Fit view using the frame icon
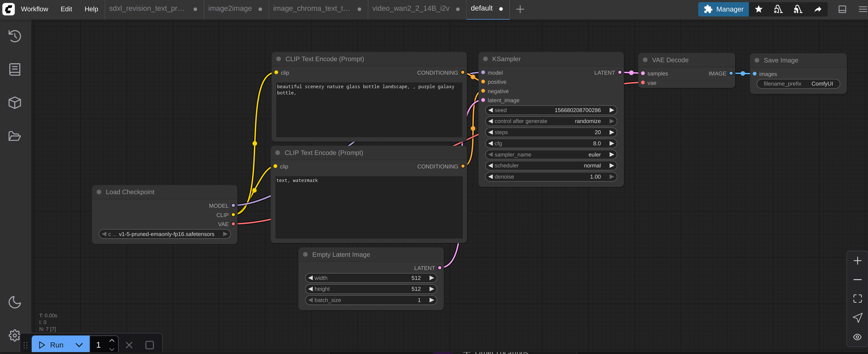Viewport: 868px width, 354px height. [857, 299]
